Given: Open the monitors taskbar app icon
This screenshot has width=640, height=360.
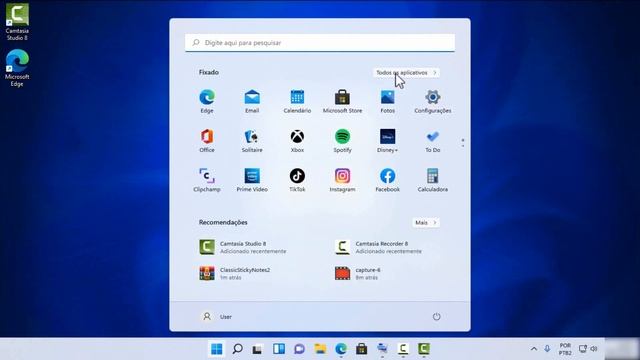Looking at the screenshot, I should [x=382, y=349].
